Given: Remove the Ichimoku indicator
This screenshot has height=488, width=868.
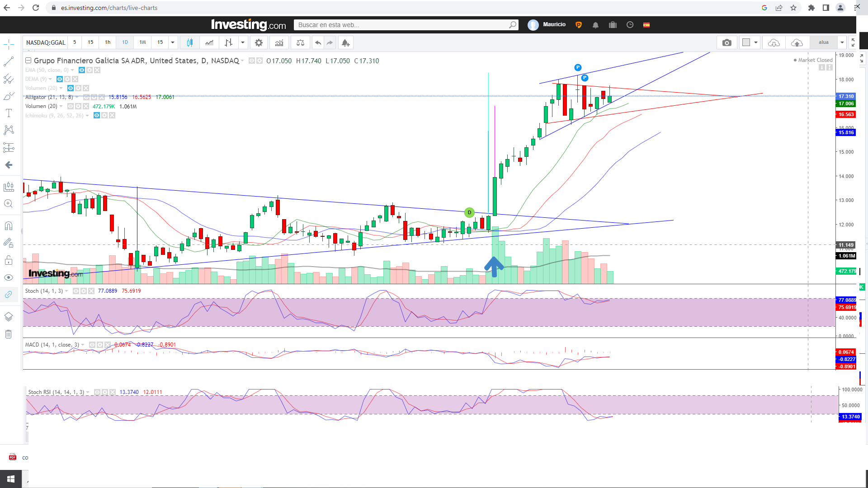Looking at the screenshot, I should pyautogui.click(x=112, y=116).
